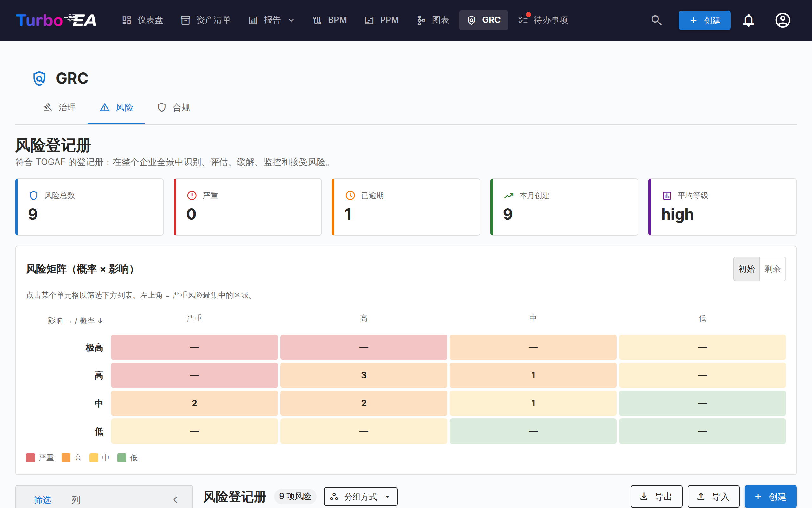This screenshot has width=812, height=508.
Task: Click the Turbo EA logo
Action: tap(56, 20)
